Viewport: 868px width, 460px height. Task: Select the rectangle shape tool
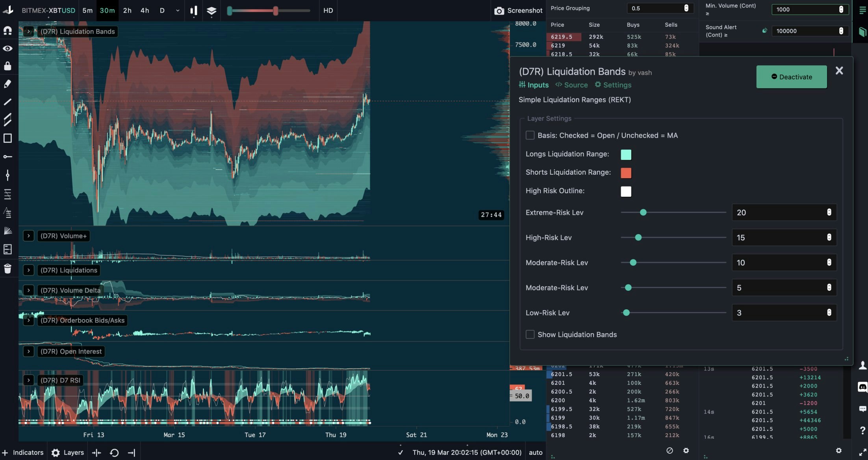click(x=7, y=138)
